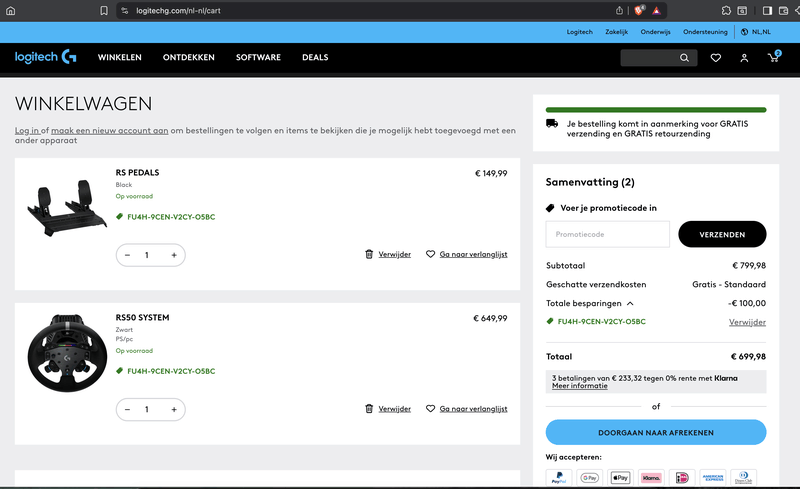This screenshot has width=800, height=489.
Task: Increase RS50 System quantity with plus
Action: coord(174,409)
